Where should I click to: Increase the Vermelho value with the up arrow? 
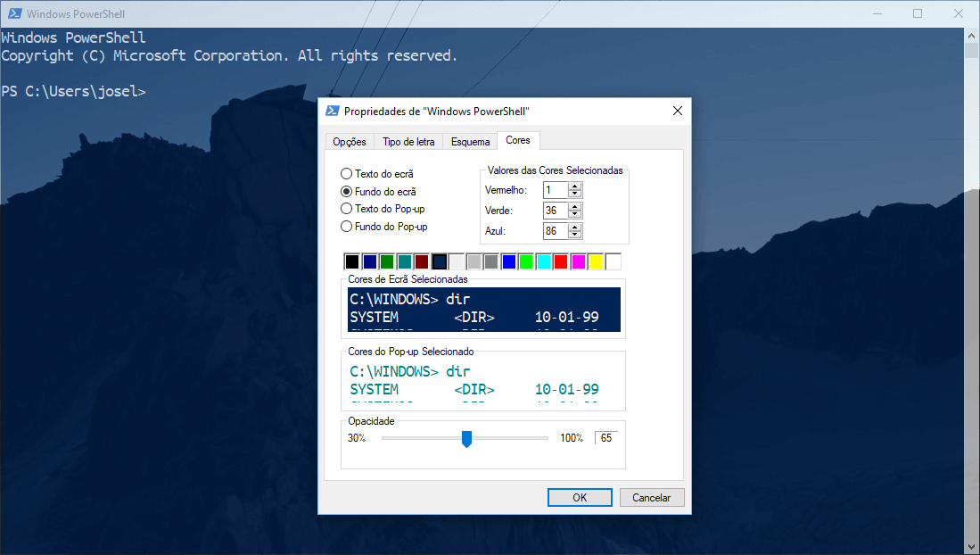point(575,186)
